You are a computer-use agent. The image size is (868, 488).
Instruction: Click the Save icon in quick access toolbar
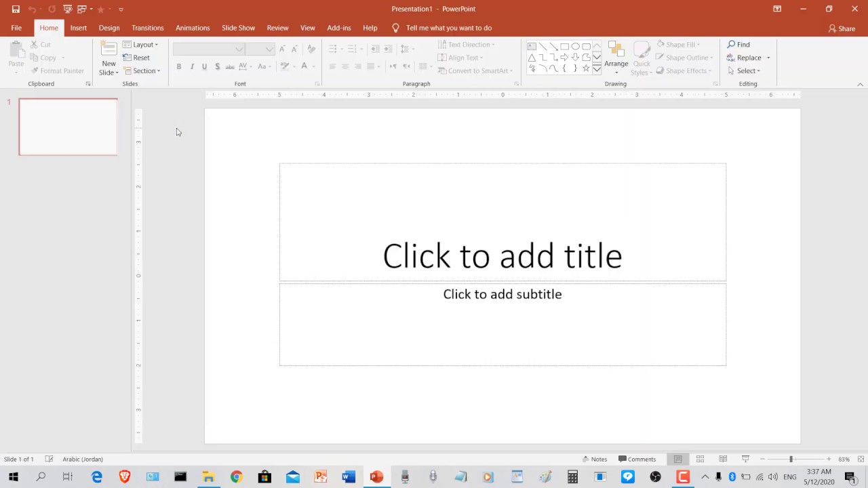tap(16, 9)
